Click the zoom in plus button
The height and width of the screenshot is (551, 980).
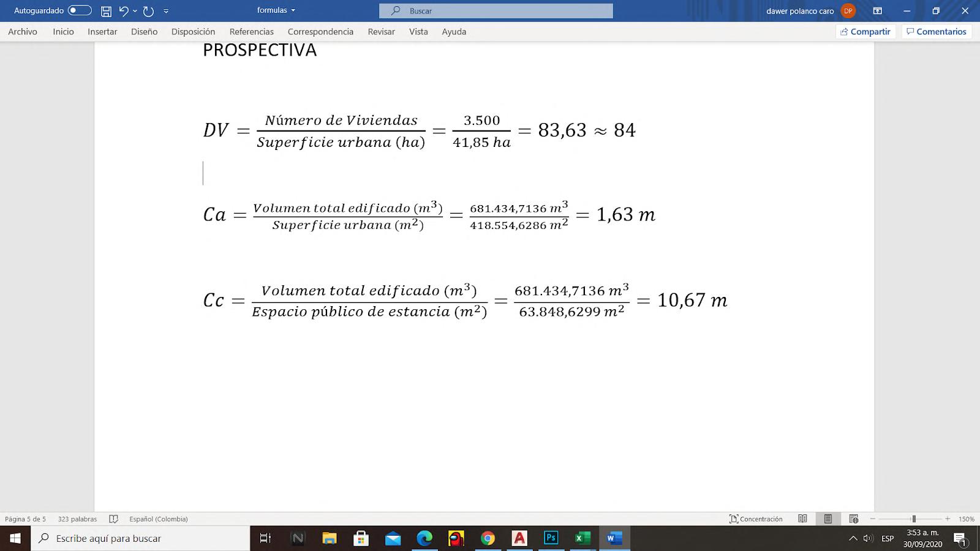(948, 519)
